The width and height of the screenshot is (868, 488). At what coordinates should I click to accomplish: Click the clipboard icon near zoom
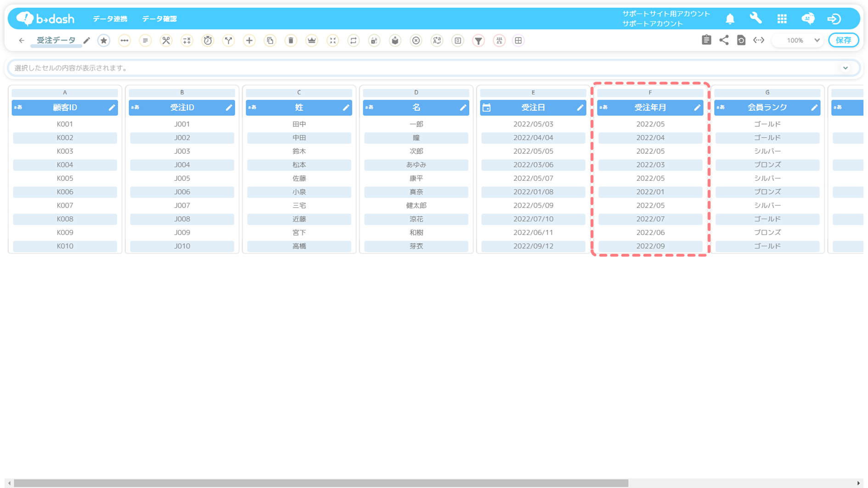[x=706, y=40]
